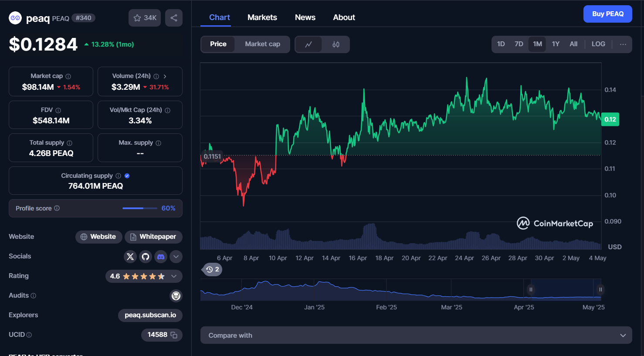Open the X (Twitter) social link

(130, 257)
